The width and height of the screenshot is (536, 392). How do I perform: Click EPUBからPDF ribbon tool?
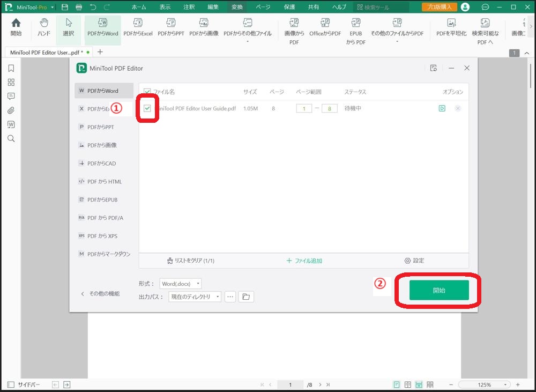tap(355, 32)
